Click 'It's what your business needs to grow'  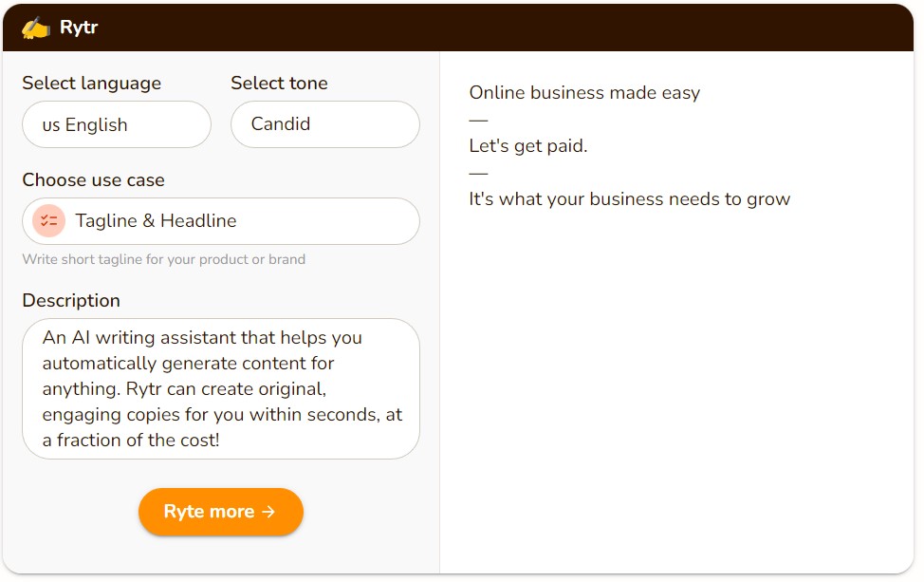click(x=629, y=199)
